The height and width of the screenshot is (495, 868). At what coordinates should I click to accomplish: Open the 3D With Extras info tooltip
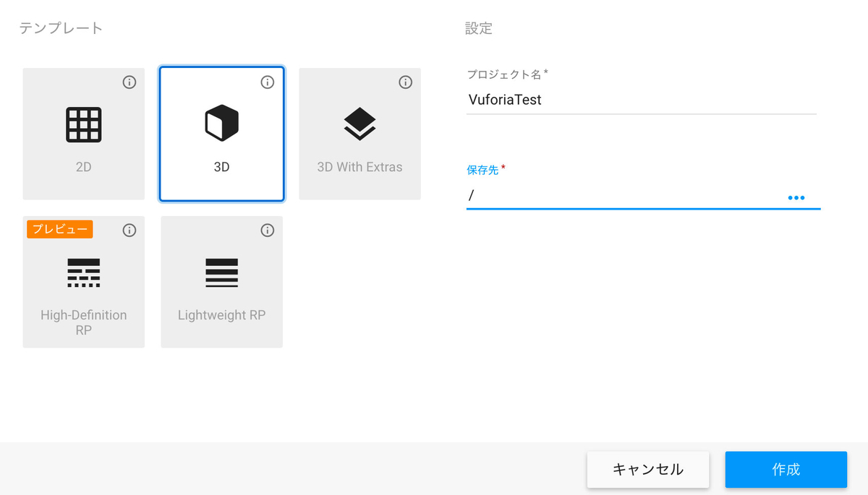(x=405, y=82)
